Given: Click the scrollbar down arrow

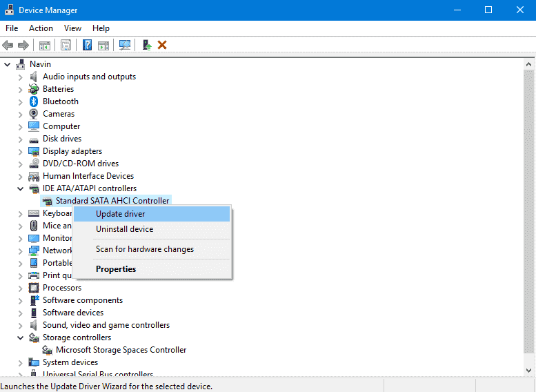Looking at the screenshot, I should tap(528, 371).
